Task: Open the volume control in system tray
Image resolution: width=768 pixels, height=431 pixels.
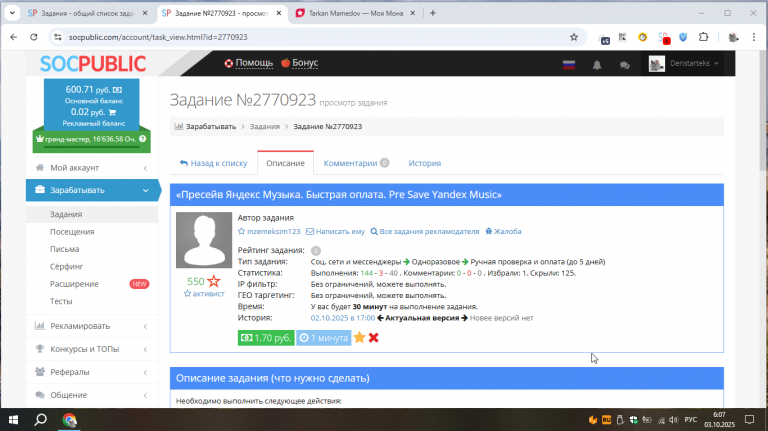Action: [674, 420]
